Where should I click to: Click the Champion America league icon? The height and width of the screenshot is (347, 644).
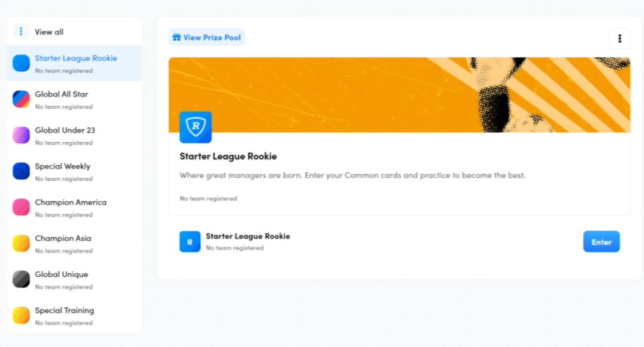[21, 207]
